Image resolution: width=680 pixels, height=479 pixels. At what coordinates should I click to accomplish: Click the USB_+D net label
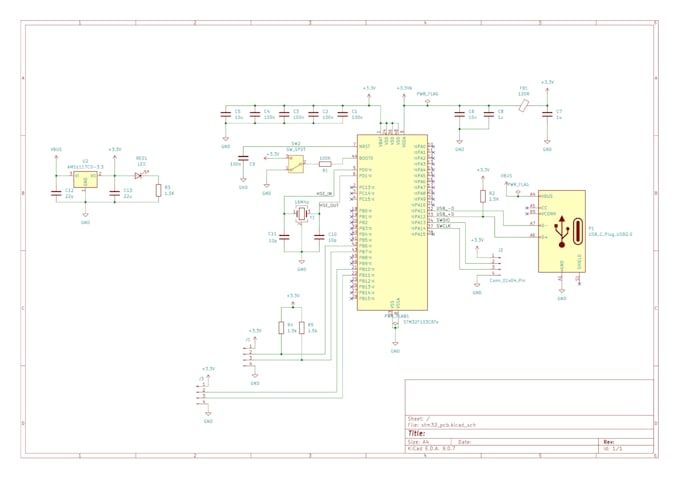tap(445, 214)
